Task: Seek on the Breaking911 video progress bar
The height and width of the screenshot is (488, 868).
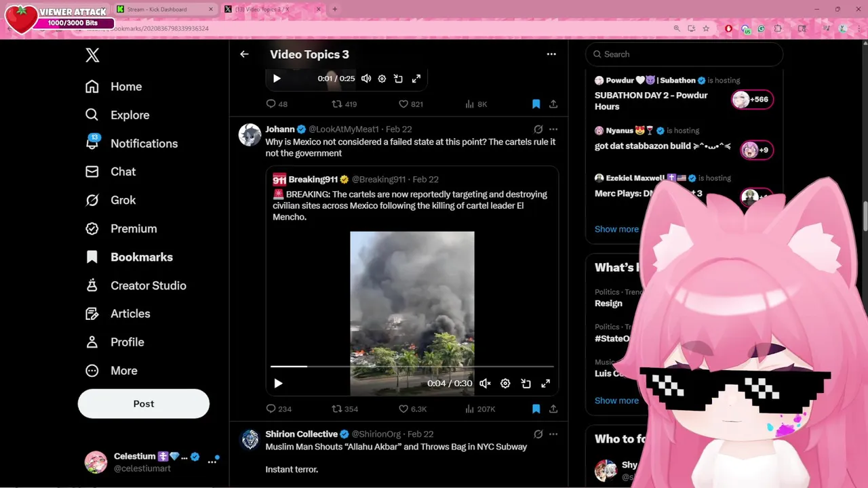Action: tap(412, 367)
